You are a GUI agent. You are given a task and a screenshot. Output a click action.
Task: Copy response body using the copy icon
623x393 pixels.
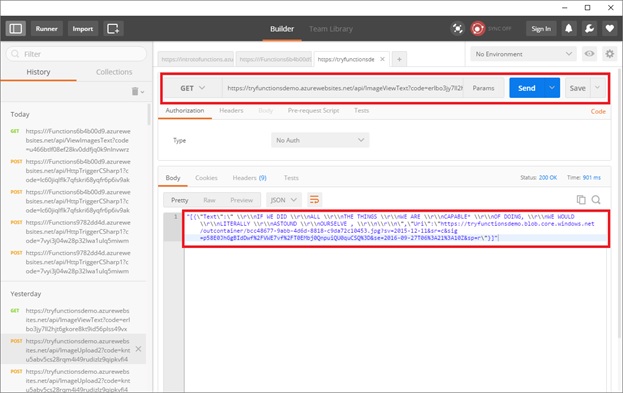coord(581,199)
